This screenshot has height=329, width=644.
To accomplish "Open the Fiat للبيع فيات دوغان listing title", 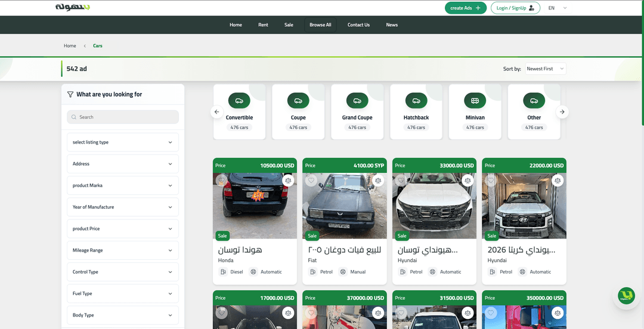I will click(x=345, y=250).
